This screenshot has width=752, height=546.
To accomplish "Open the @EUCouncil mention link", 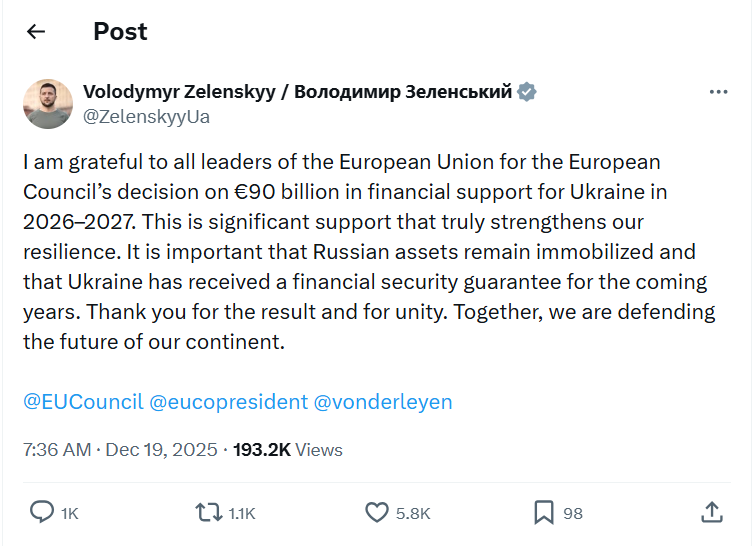I will click(x=83, y=402).
